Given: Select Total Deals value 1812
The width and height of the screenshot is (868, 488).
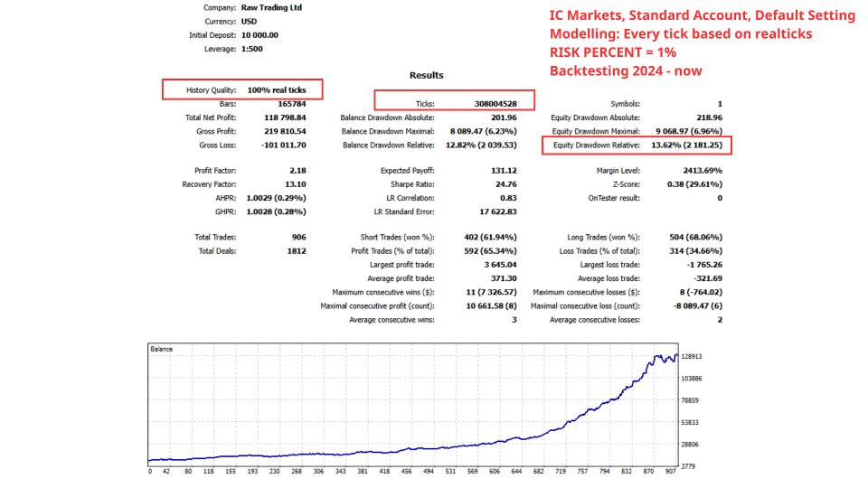Looking at the screenshot, I should click(x=297, y=251).
